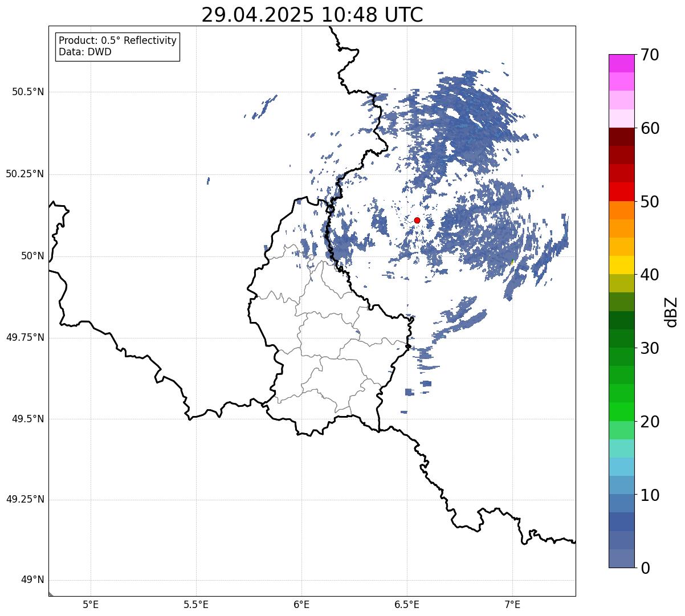Pick the turquoise swatch below the green band

click(621, 448)
